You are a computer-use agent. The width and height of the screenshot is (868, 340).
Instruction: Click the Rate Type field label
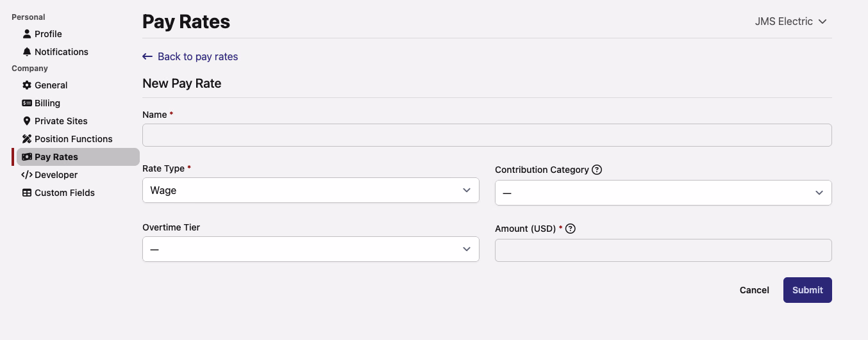point(163,168)
